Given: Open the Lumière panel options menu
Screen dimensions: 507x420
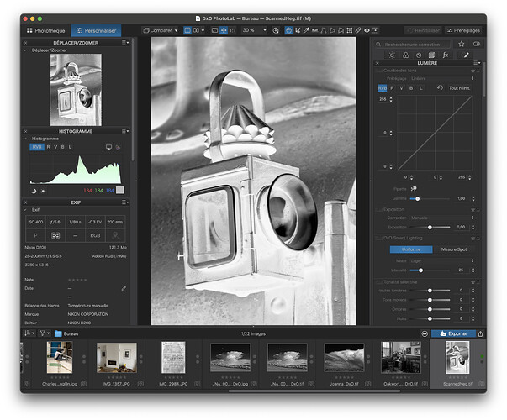Looking at the screenshot, I should [x=477, y=63].
